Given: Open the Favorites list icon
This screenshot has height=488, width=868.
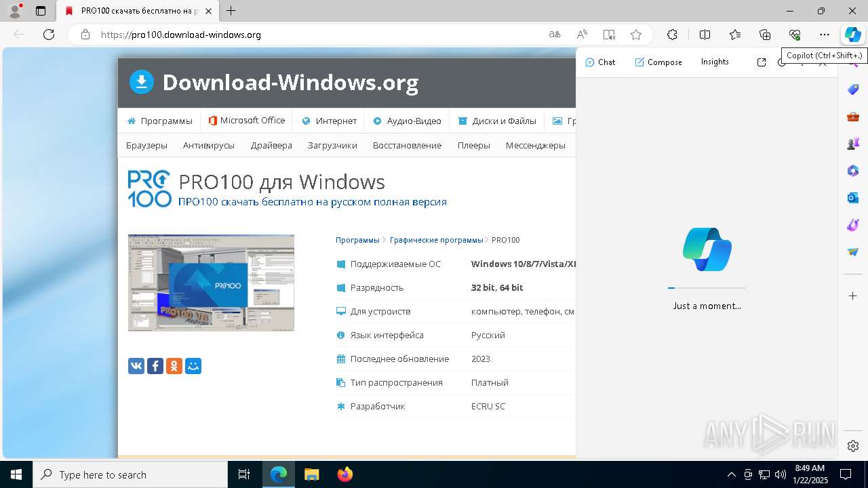Looking at the screenshot, I should click(x=735, y=35).
